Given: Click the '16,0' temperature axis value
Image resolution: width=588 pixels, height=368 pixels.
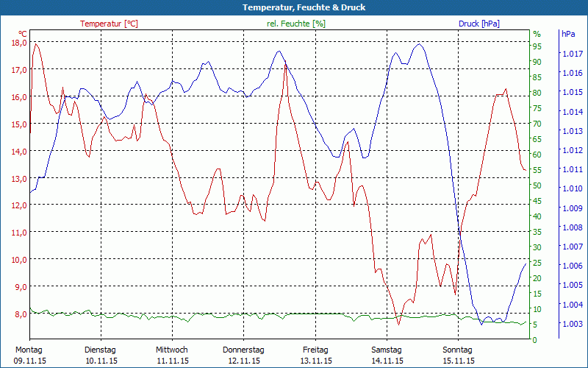Looking at the screenshot, I should coord(20,97).
